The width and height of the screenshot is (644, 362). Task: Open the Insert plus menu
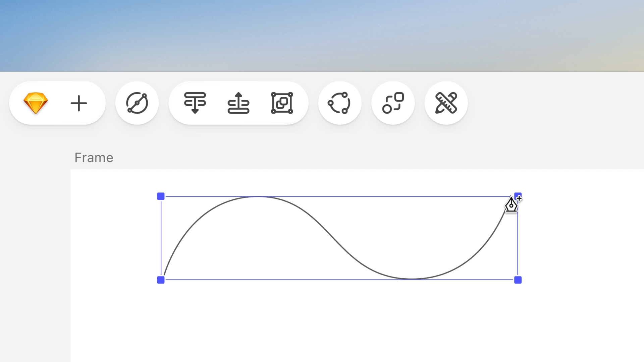click(79, 103)
